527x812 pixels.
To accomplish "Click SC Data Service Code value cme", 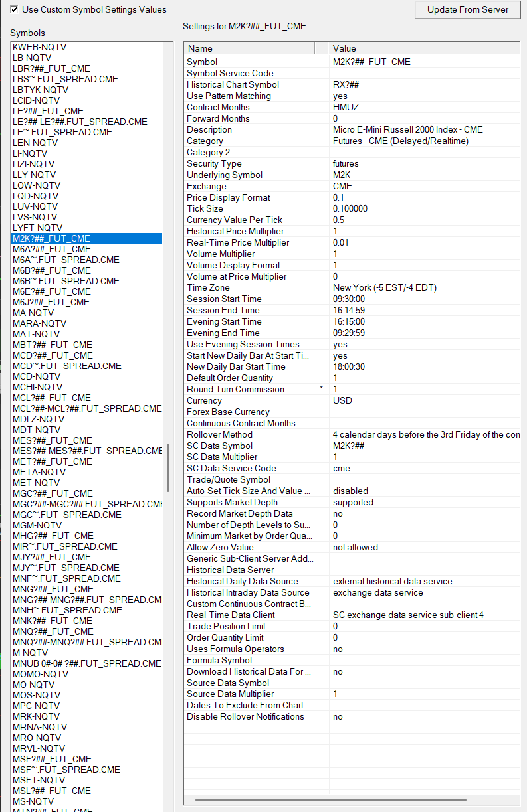I will pos(341,468).
